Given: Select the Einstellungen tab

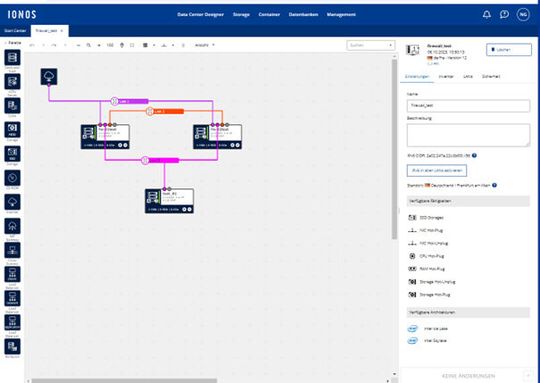Looking at the screenshot, I should [x=417, y=76].
